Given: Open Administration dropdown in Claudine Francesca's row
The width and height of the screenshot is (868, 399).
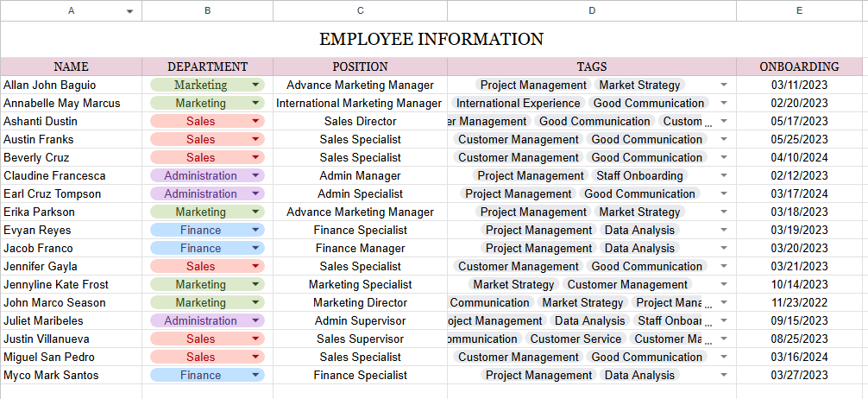Looking at the screenshot, I should coord(255,176).
